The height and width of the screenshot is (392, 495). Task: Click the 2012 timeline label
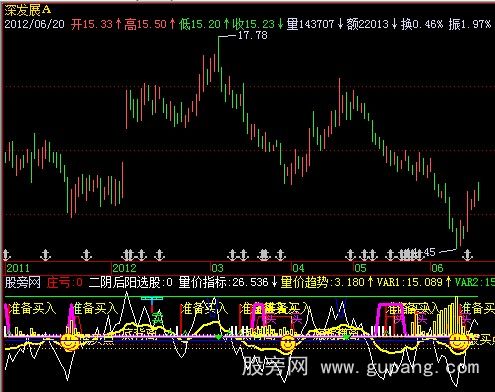coord(124,268)
